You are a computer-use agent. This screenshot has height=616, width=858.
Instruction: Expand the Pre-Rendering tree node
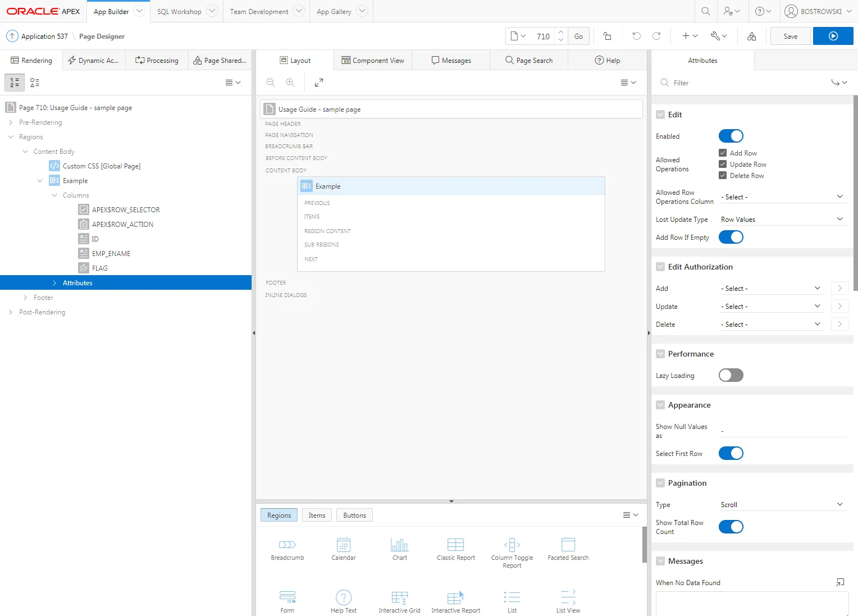click(11, 122)
